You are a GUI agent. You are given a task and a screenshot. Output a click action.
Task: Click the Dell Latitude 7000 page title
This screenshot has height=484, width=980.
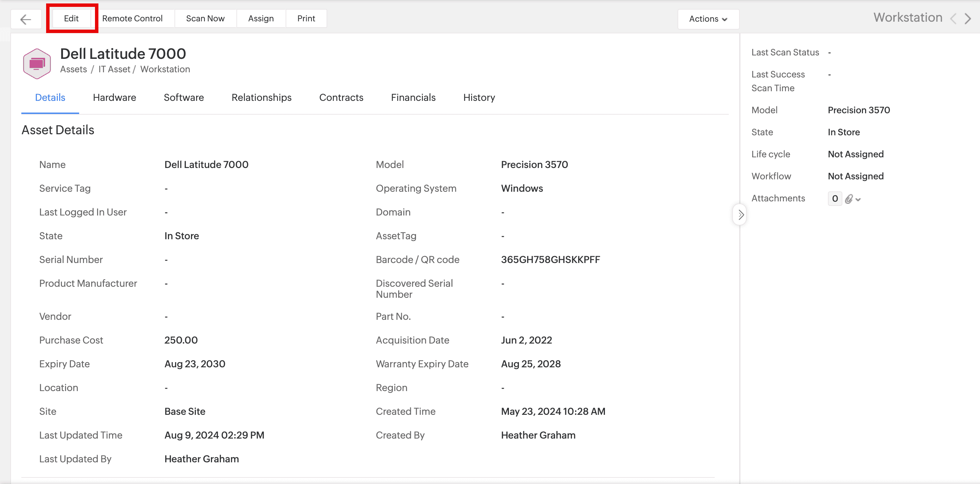123,54
